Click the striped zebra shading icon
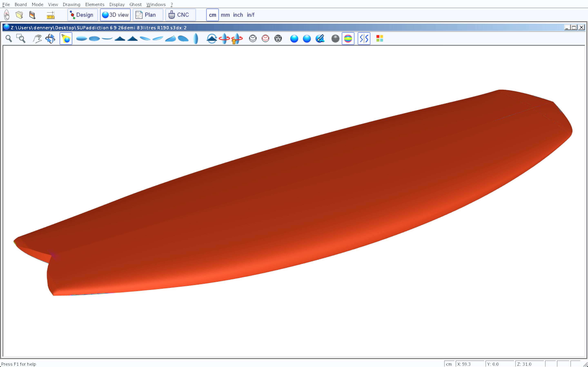Viewport: 588px width, 367px height. point(335,39)
